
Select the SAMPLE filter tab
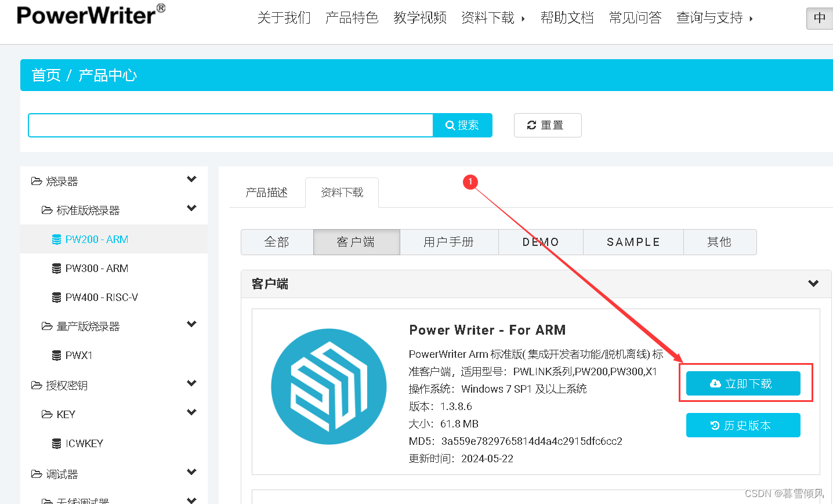(x=633, y=242)
